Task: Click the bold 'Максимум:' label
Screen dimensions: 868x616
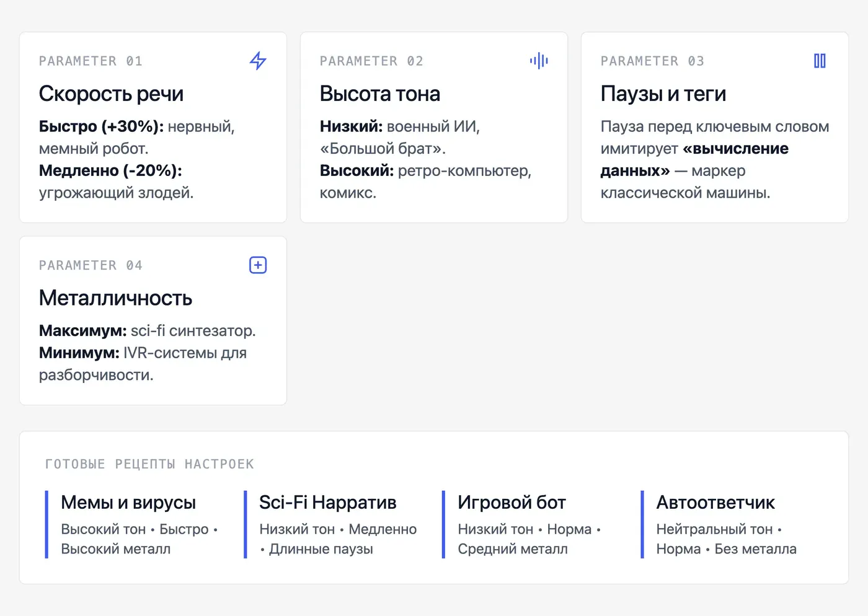Action: click(82, 330)
